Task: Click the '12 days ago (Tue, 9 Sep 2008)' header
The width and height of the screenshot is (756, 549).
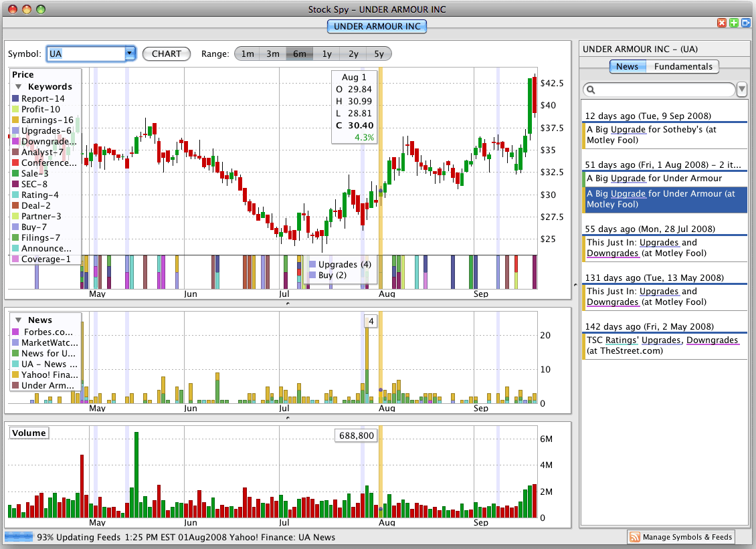Action: (x=648, y=116)
